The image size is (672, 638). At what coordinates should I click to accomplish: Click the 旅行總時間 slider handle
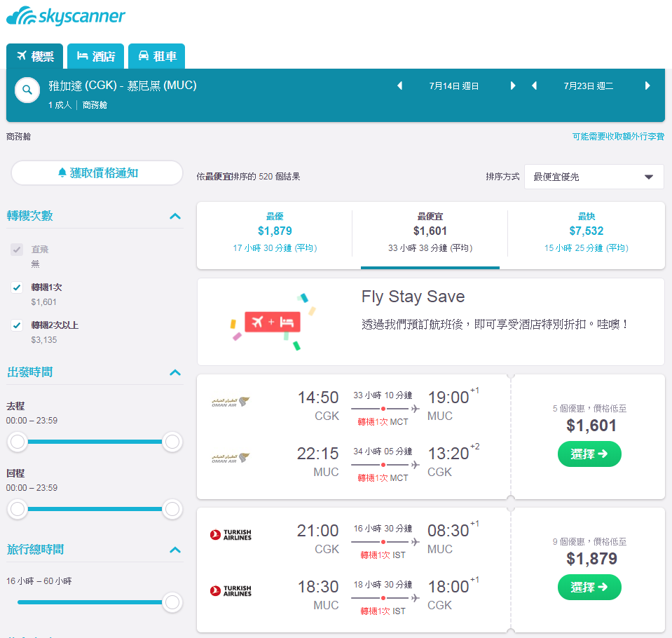coord(172,602)
